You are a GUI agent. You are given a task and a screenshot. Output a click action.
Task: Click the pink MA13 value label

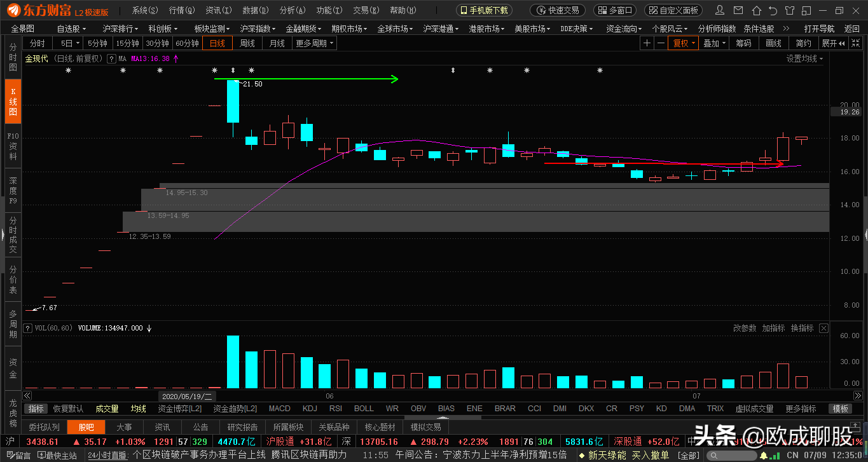click(x=150, y=58)
